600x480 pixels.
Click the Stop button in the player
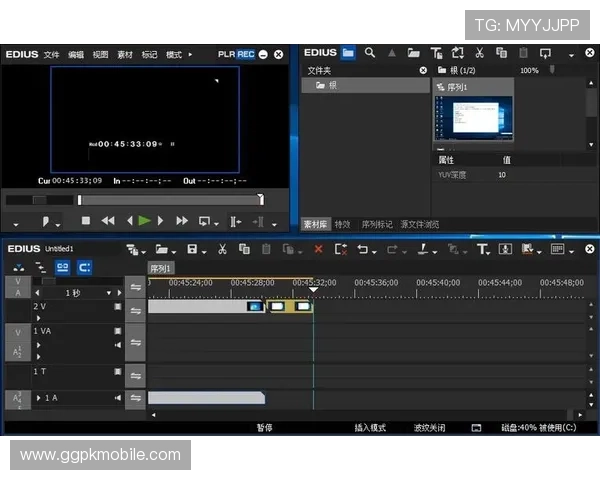click(86, 220)
